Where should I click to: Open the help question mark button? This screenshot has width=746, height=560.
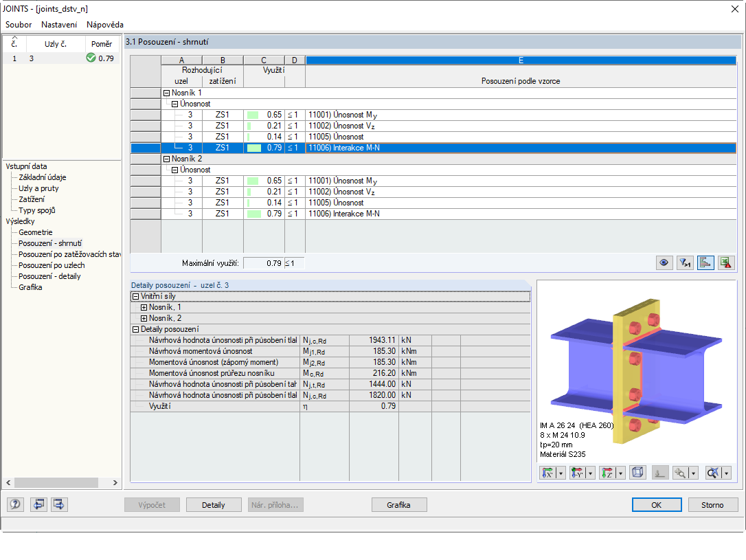(x=15, y=504)
